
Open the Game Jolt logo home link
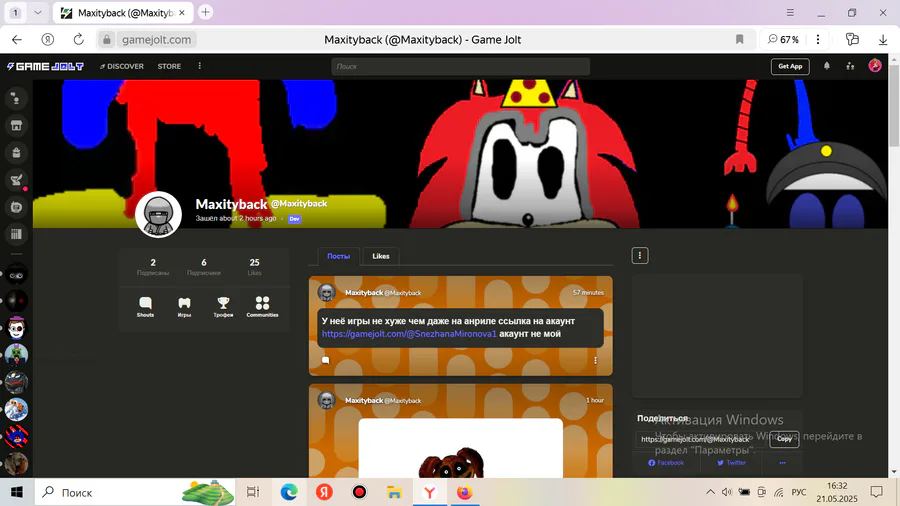point(45,67)
